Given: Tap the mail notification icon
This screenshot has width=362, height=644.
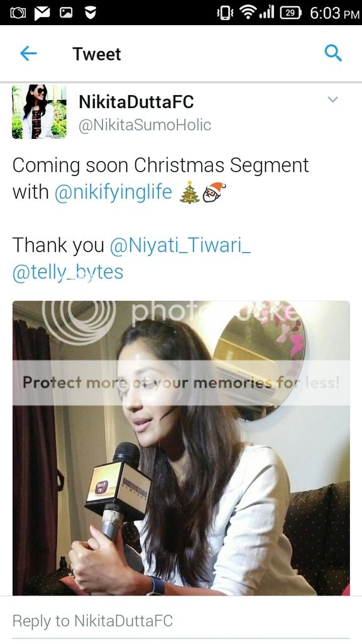Looking at the screenshot, I should [42, 13].
